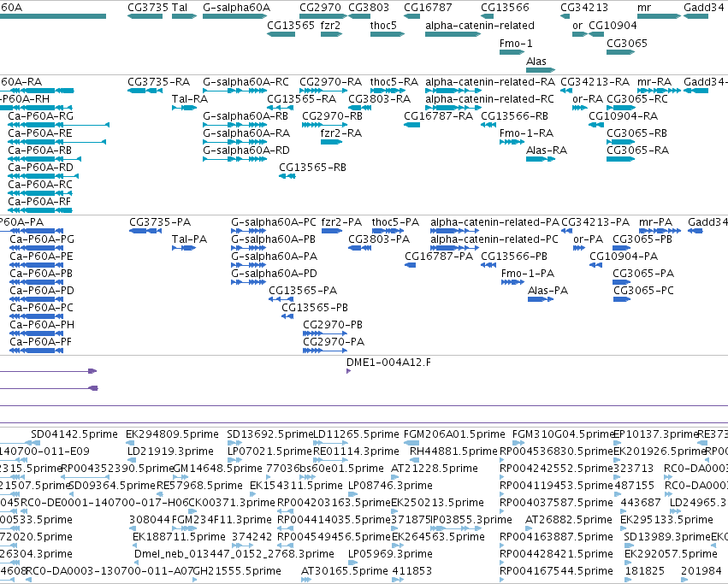
Task: Click the Ca-P60A-PH protein label
Action: tap(42, 325)
